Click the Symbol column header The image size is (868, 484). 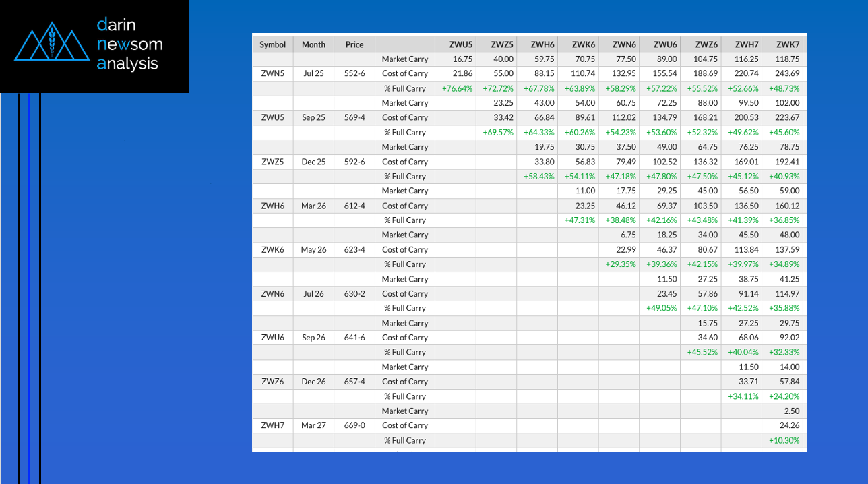[273, 44]
